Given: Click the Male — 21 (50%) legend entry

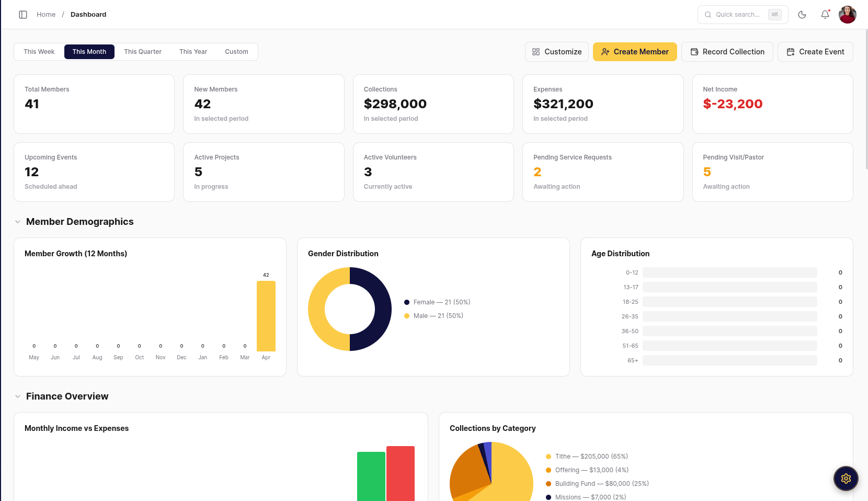Looking at the screenshot, I should point(434,316).
